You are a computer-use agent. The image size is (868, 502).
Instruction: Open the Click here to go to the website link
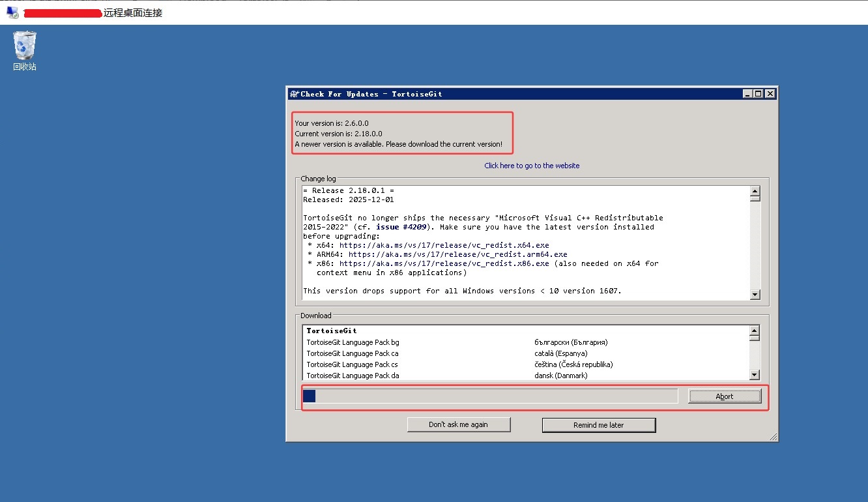532,166
